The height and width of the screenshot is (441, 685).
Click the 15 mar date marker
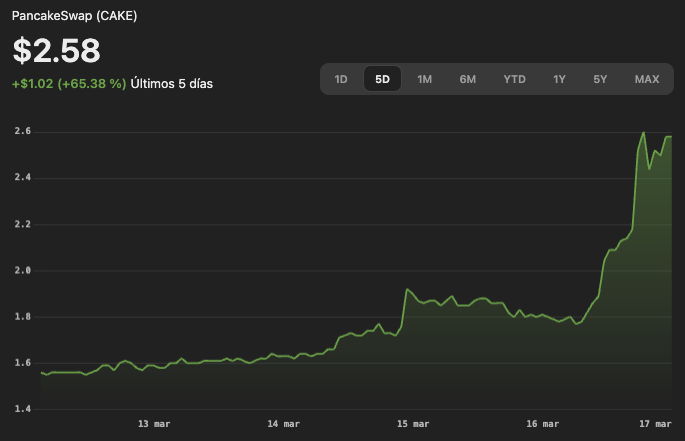(414, 424)
